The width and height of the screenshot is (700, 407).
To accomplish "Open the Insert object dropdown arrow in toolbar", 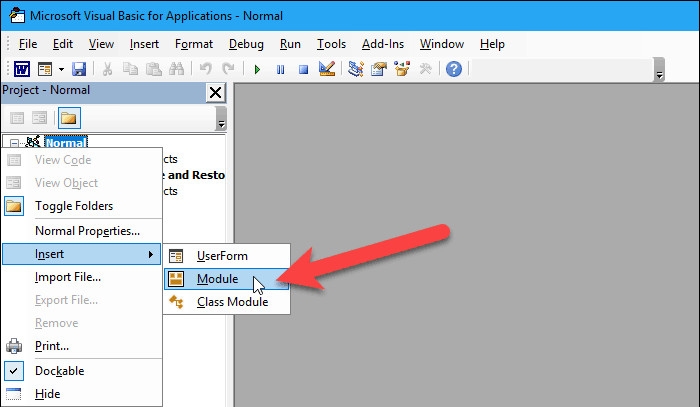I will click(x=61, y=69).
